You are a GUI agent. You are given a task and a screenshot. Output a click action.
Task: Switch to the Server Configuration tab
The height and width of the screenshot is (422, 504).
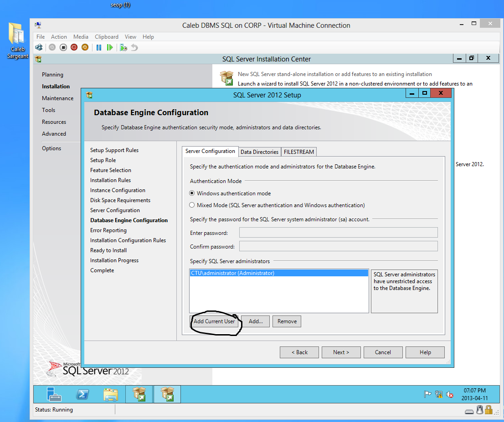pos(210,151)
